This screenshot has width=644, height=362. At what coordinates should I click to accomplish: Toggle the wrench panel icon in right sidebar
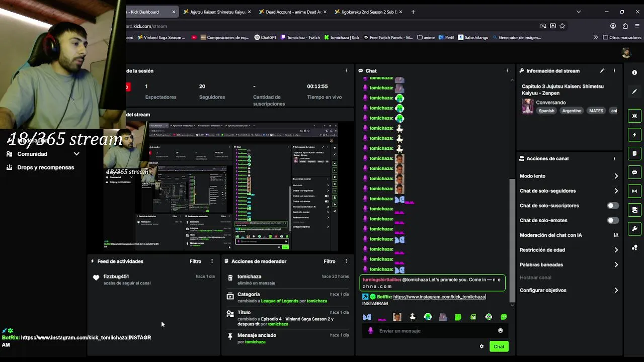click(634, 229)
